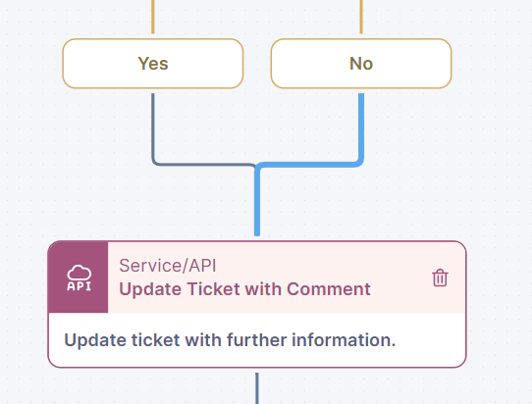Click the white body area of the Service/API card
The width and height of the screenshot is (532, 404).
[x=257, y=340]
